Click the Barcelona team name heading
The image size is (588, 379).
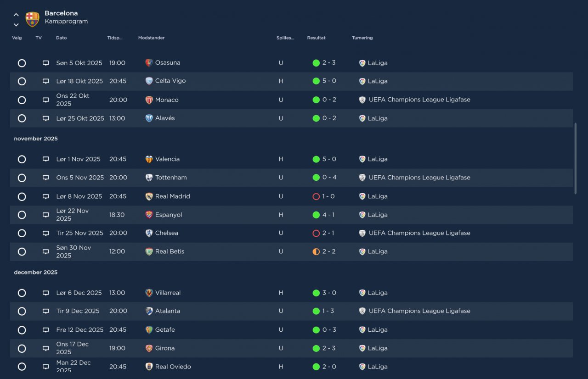coord(61,13)
